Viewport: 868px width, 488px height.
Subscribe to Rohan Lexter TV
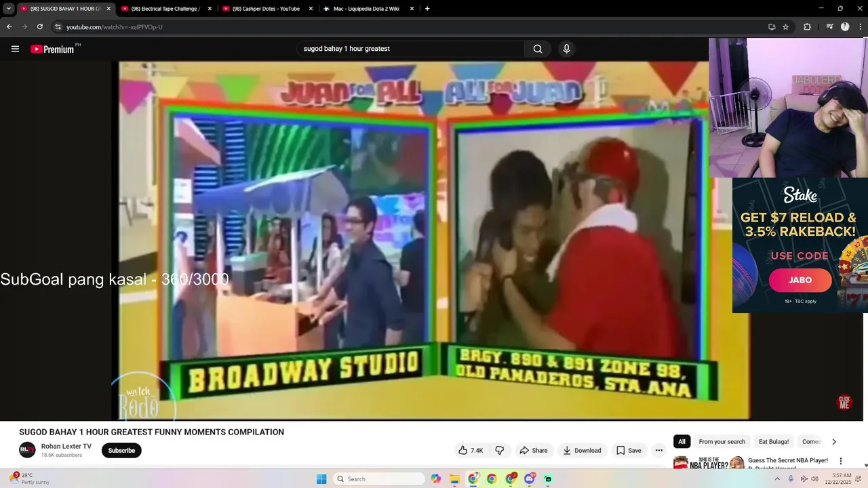tap(121, 450)
